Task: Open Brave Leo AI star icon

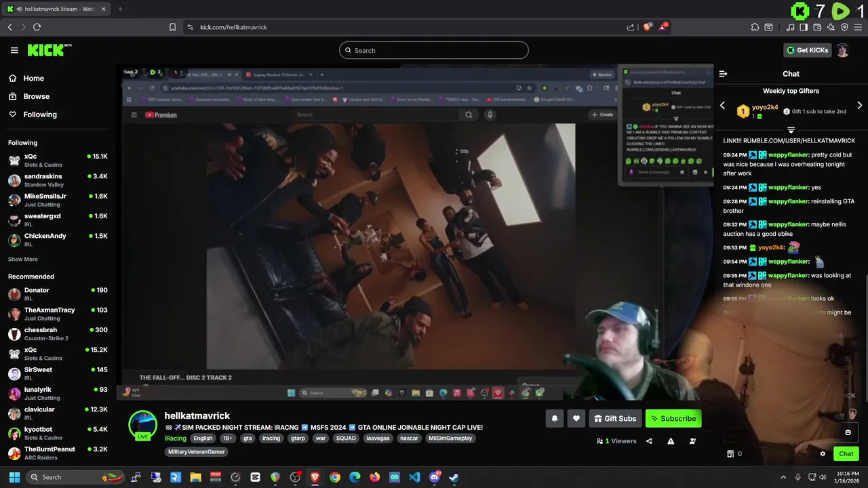Action: pyautogui.click(x=831, y=27)
